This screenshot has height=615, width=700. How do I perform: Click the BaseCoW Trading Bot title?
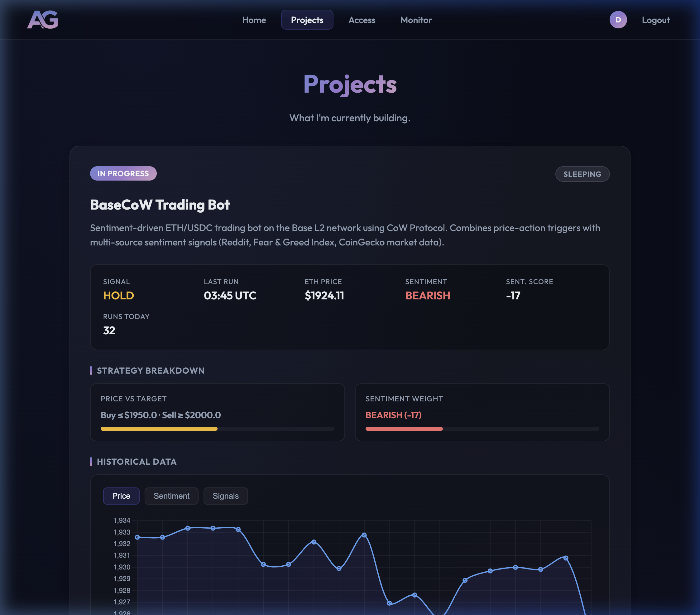click(x=160, y=205)
